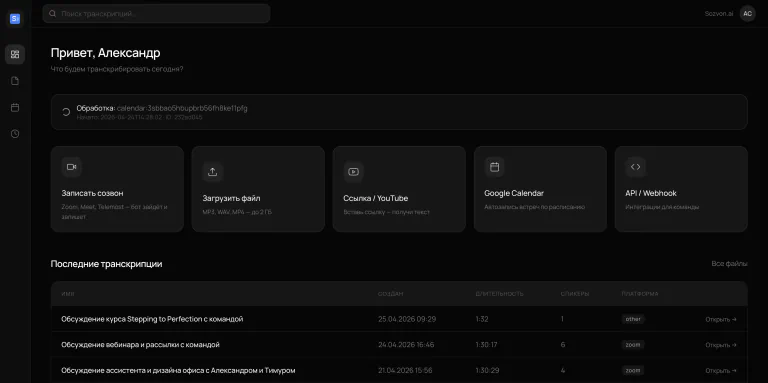Select row Обсуждение курса Stepping to Perfection с командой
The height and width of the screenshot is (383, 768).
click(x=399, y=319)
